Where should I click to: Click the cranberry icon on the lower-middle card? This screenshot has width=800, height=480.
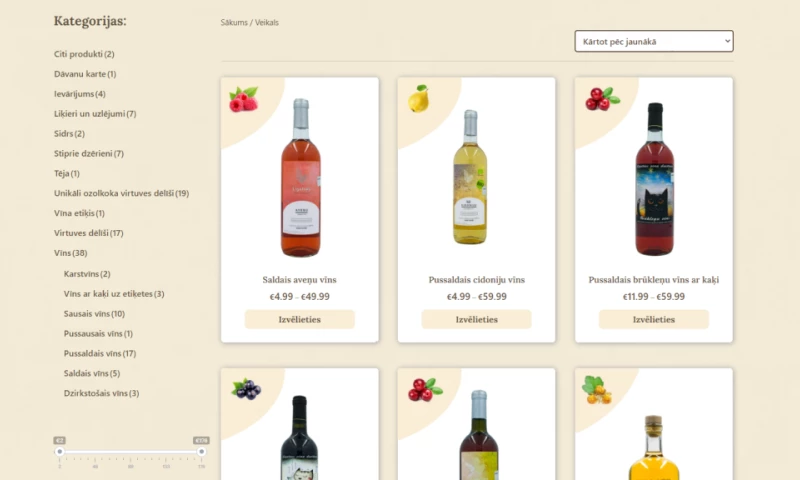tap(425, 389)
